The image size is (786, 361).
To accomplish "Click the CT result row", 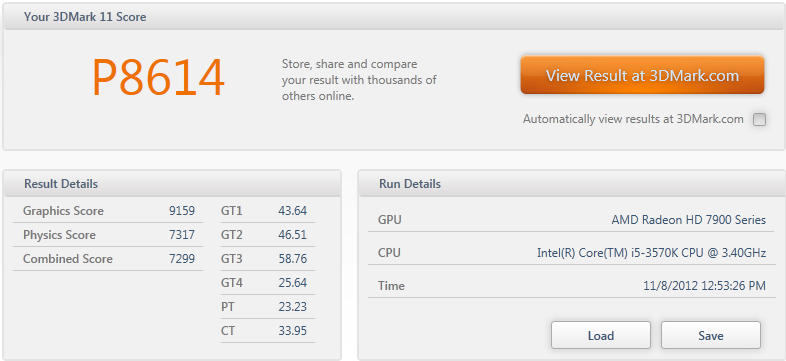I will 268,331.
